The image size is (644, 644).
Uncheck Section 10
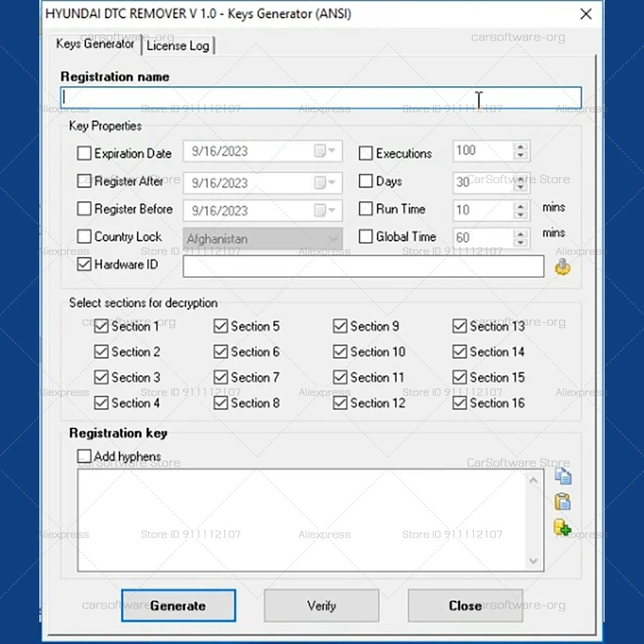point(340,352)
